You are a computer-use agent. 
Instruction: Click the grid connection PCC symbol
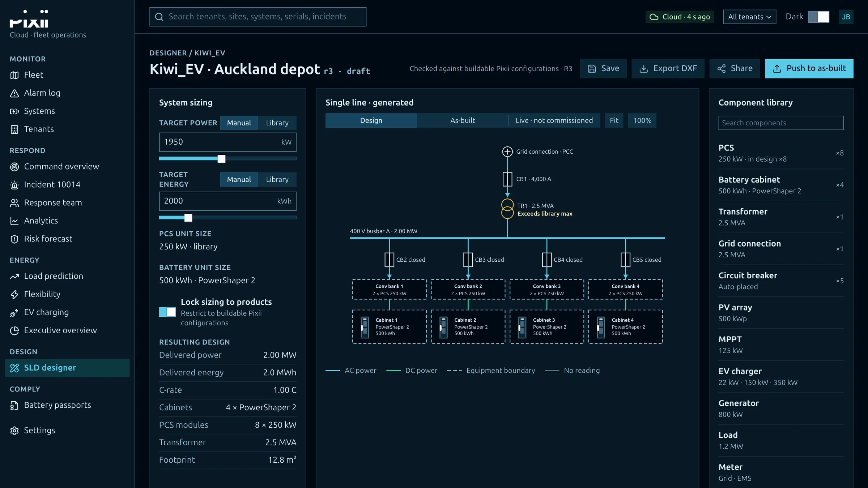[x=507, y=151]
